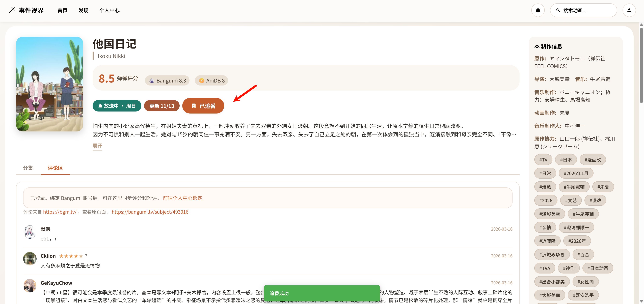Expand the synopsis with 展开
The height and width of the screenshot is (304, 644).
click(x=97, y=146)
